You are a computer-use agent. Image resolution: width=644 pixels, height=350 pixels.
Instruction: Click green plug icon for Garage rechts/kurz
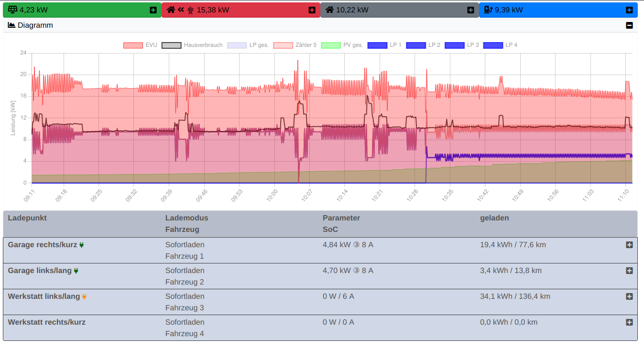(x=81, y=245)
